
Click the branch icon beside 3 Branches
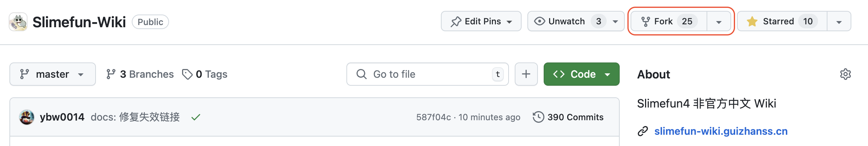tap(111, 74)
